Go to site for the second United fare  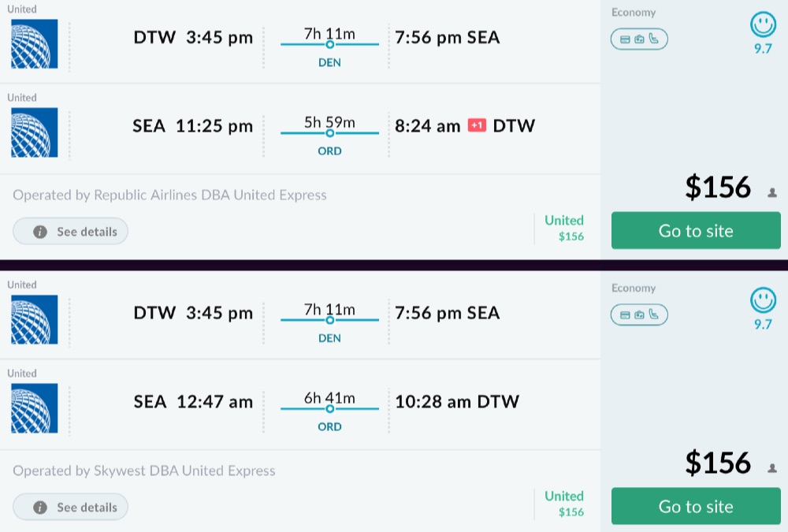coord(696,507)
